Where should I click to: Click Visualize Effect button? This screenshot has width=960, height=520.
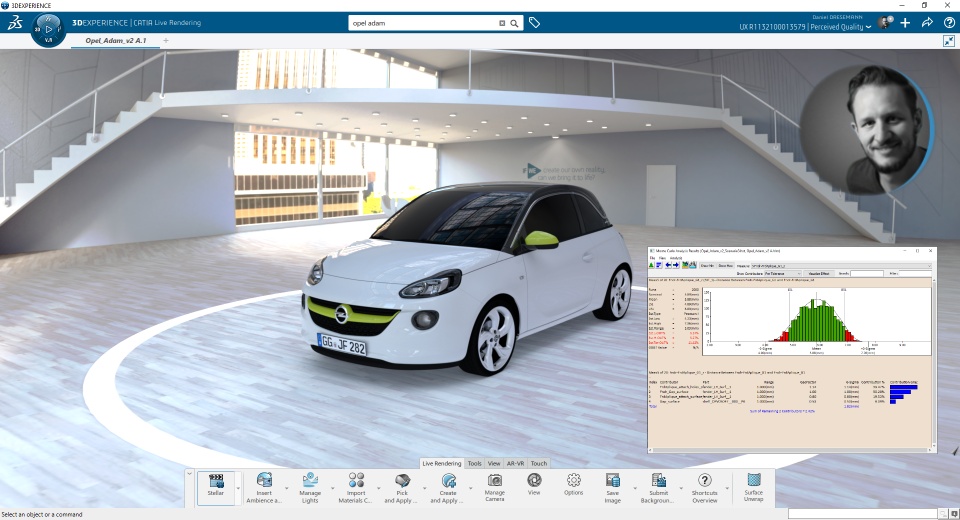[x=819, y=273]
